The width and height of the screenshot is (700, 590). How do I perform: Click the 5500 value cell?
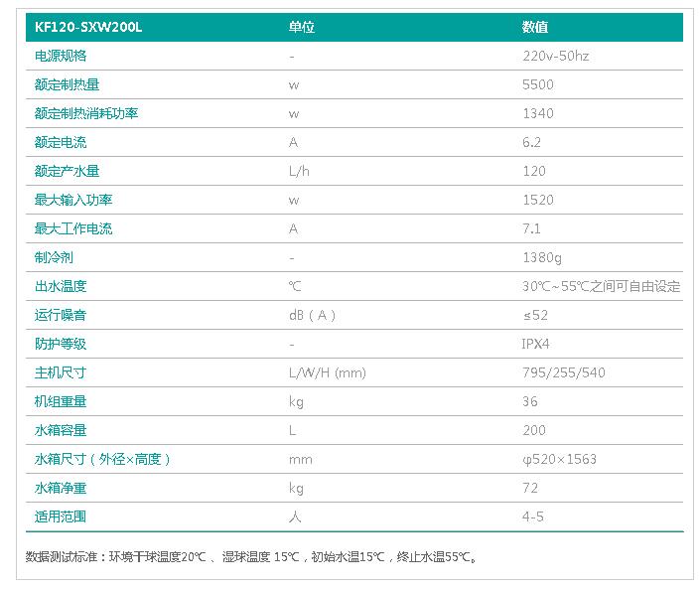pyautogui.click(x=538, y=85)
